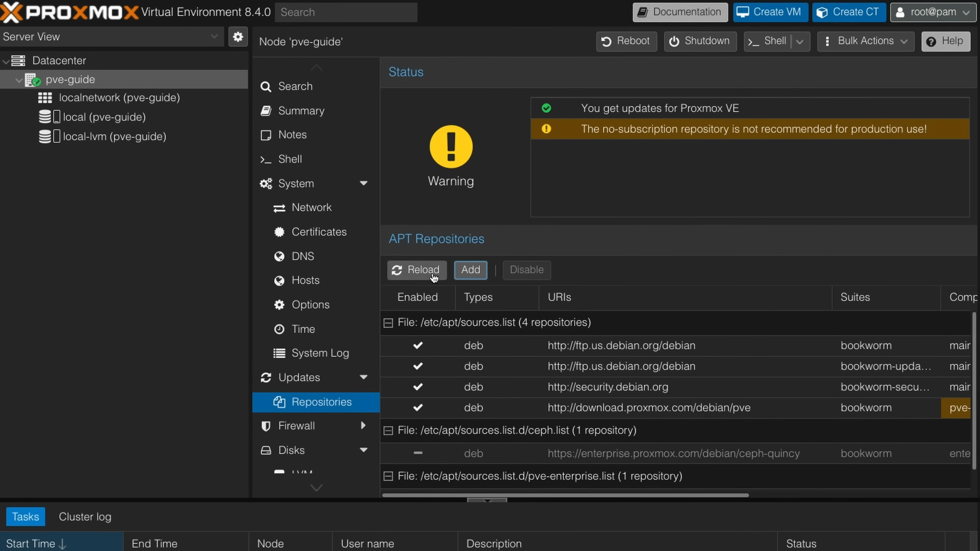Select the Network settings icon
980x551 pixels.
[279, 208]
